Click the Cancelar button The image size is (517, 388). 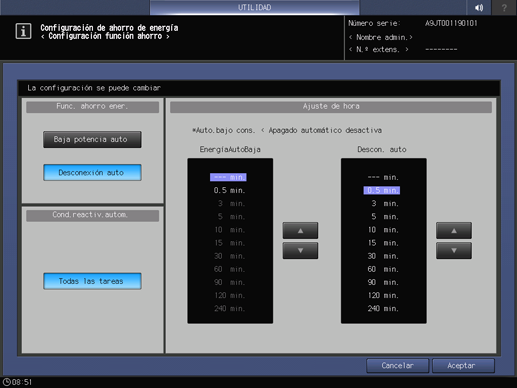397,366
